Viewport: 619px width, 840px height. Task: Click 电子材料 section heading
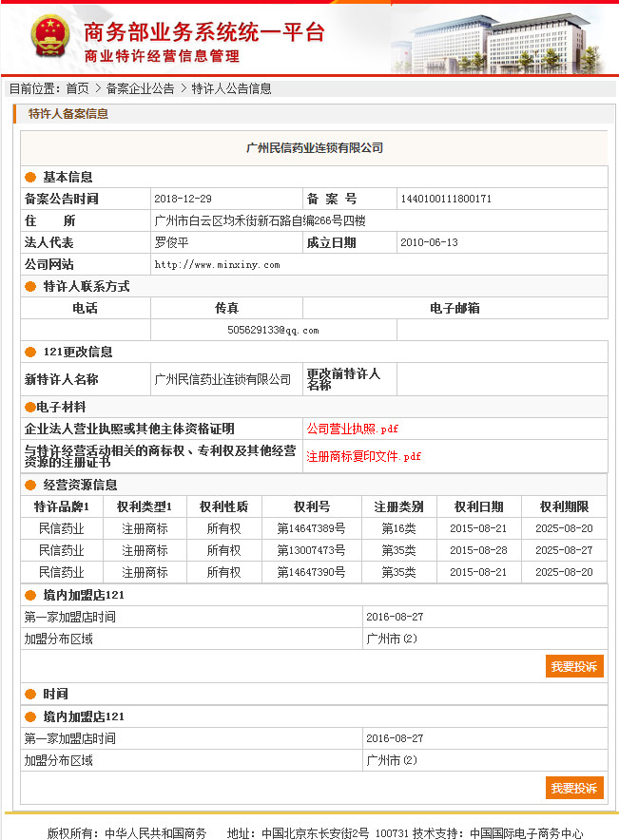(61, 407)
